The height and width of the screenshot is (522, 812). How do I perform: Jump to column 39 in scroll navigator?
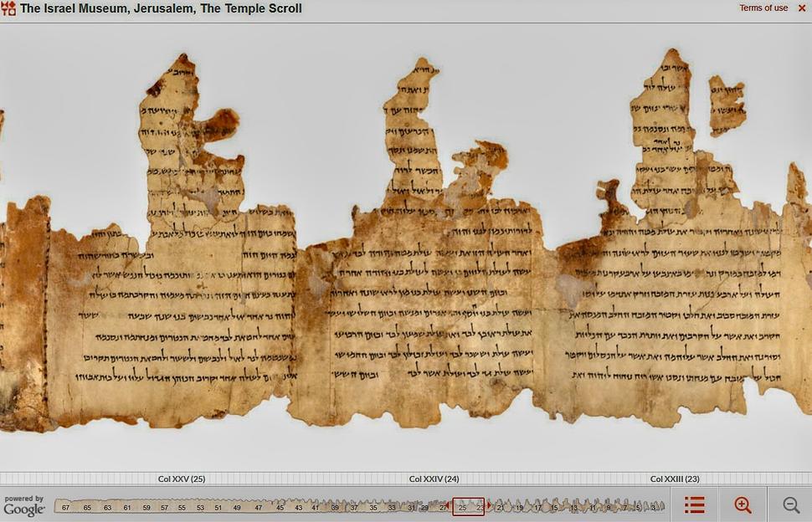tap(335, 508)
